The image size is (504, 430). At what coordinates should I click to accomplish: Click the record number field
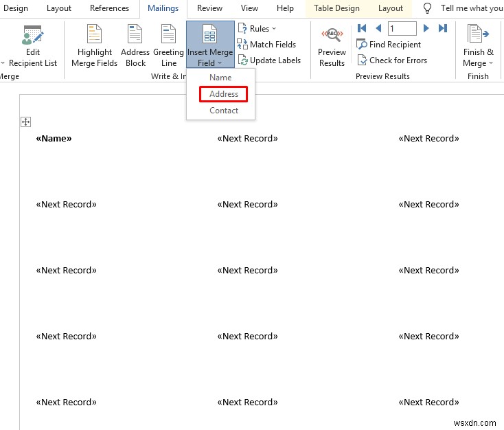point(402,28)
